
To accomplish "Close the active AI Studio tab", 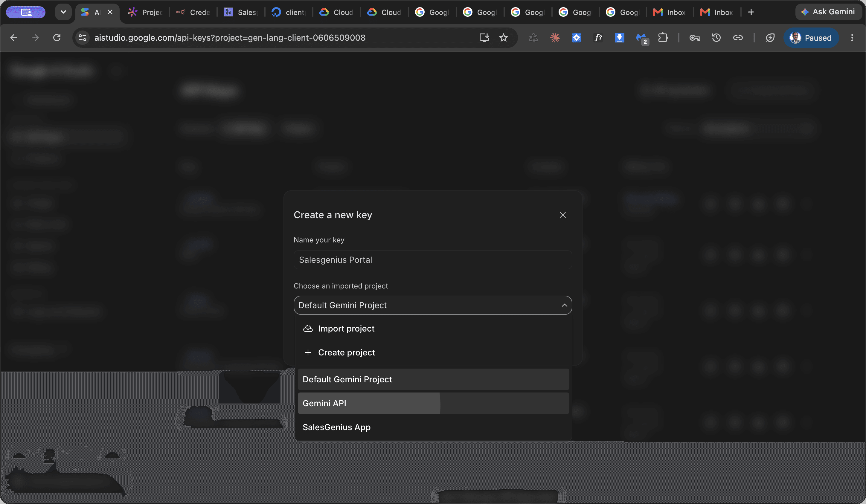I will click(x=110, y=12).
